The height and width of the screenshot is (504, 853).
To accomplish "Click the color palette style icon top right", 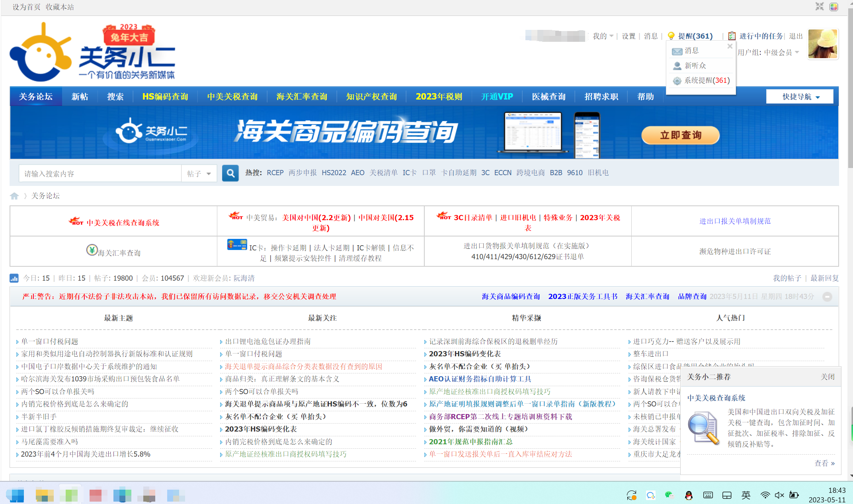I will tap(833, 7).
